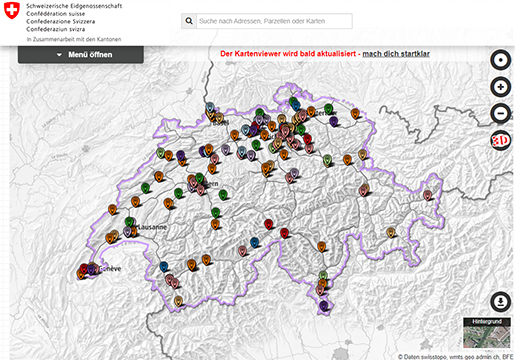
Task: Click the 'Der Kartenviewer wird bald aktualisiert' notice
Action: [x=288, y=54]
